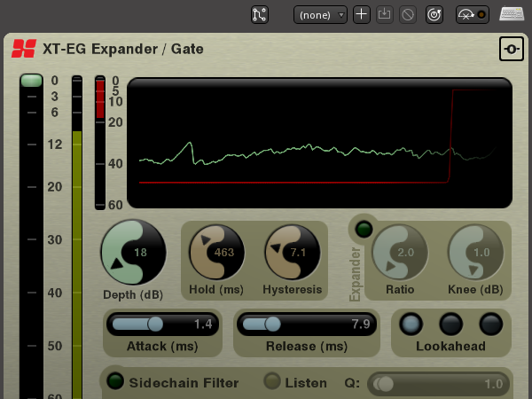The image size is (532, 399).
Task: Toggle the sidechain Listen button
Action: point(272,382)
